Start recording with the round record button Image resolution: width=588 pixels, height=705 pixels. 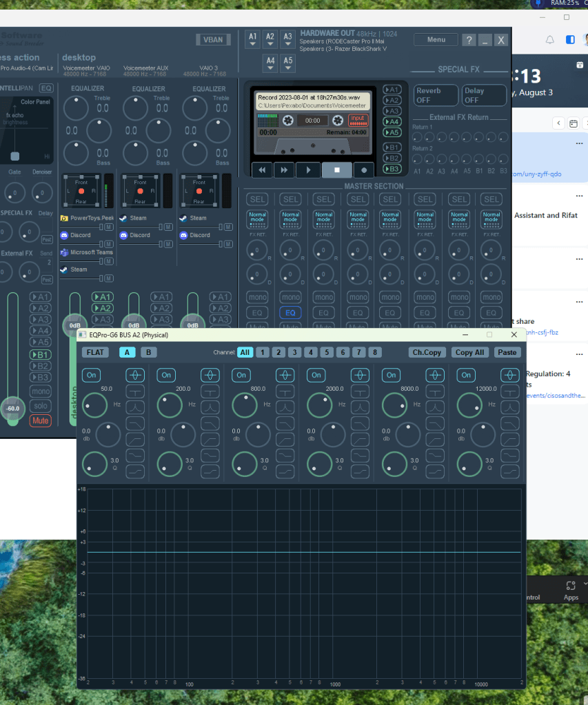pos(364,170)
